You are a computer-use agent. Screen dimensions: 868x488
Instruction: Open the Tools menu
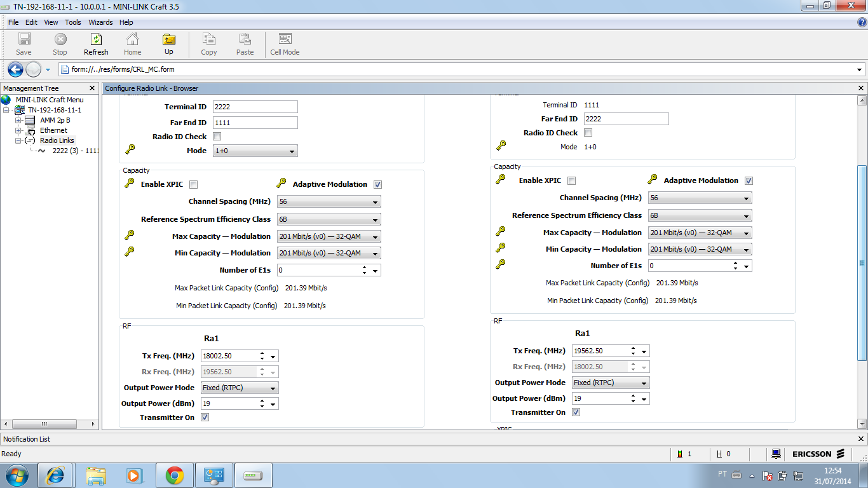pos(73,22)
